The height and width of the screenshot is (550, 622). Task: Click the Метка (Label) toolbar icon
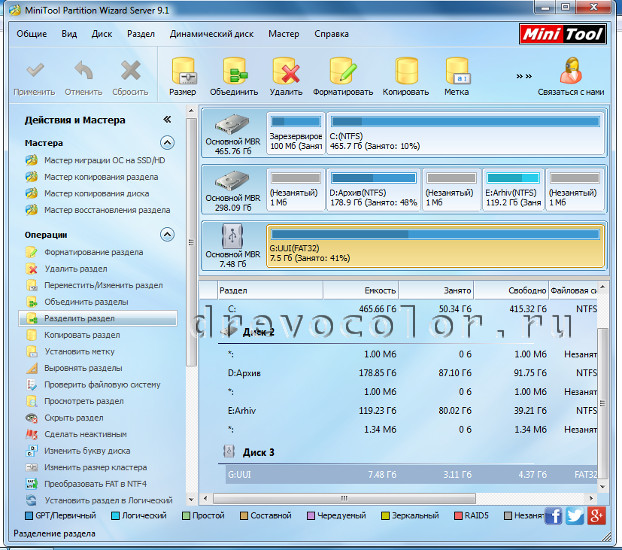[457, 71]
